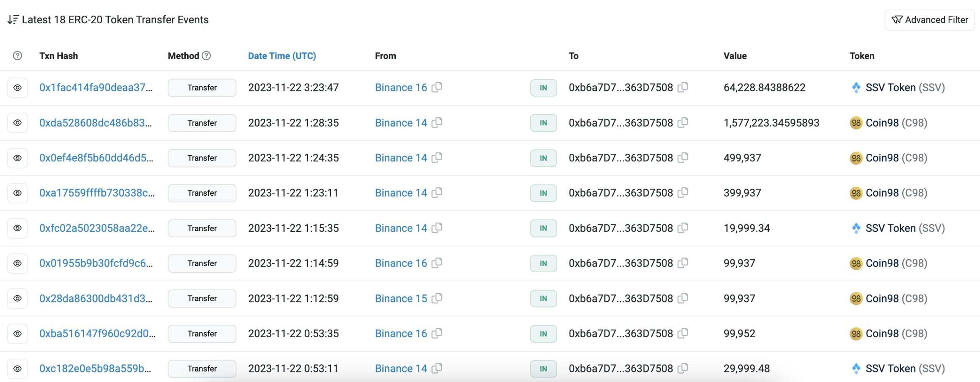Preview transaction 0xba516147f960c92d0 with eye icon
Viewport: 980px width, 382px height.
[18, 333]
